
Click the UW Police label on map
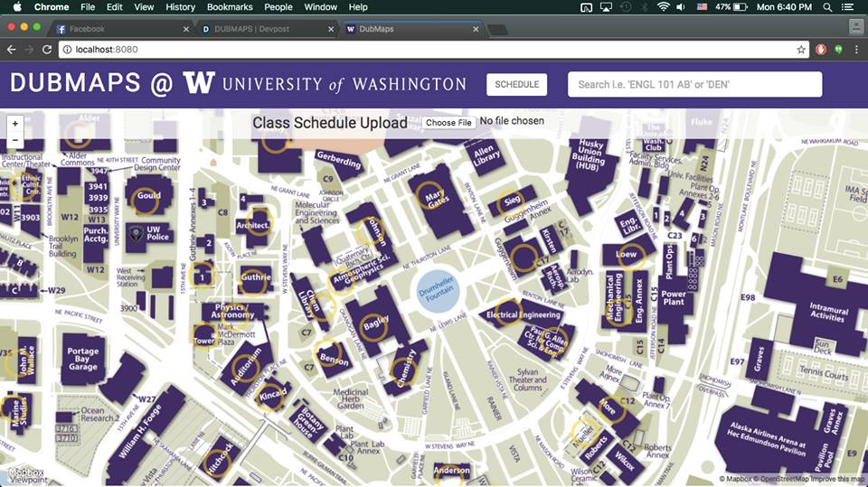(x=156, y=233)
